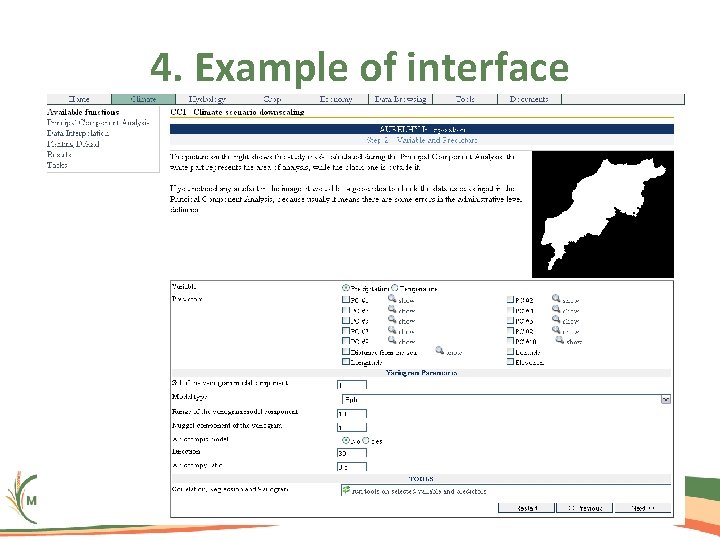
Task: Click magnifier icon for Distance from sea
Action: (x=439, y=351)
